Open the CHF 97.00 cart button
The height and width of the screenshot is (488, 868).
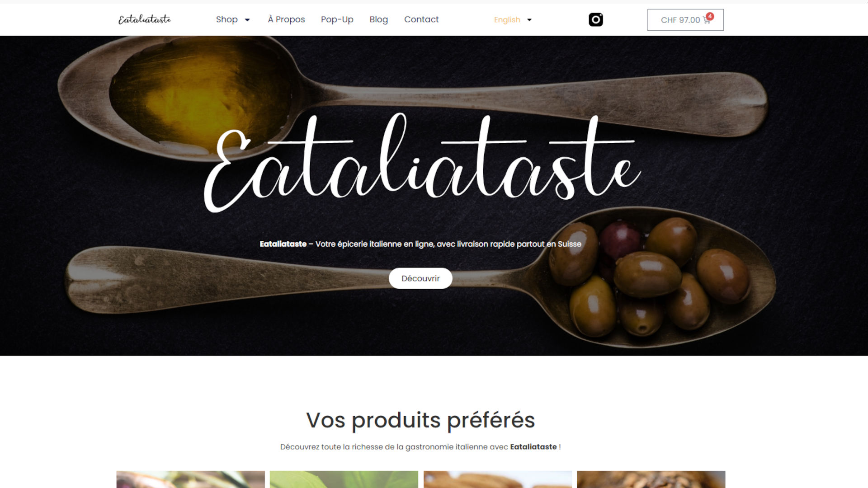pos(685,20)
